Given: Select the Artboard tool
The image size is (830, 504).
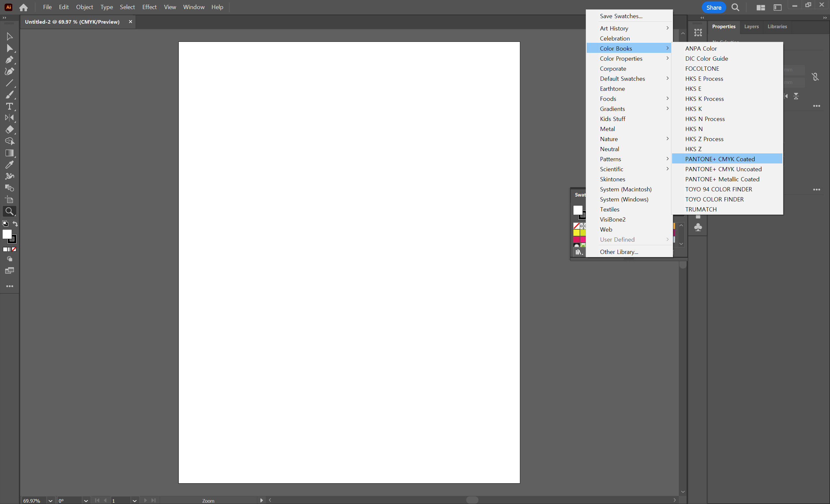Looking at the screenshot, I should (9, 200).
